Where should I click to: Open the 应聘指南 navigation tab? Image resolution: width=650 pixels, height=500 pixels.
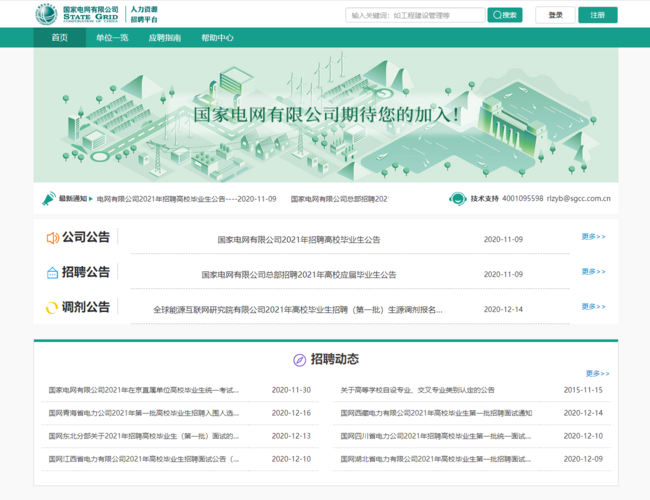click(x=165, y=38)
